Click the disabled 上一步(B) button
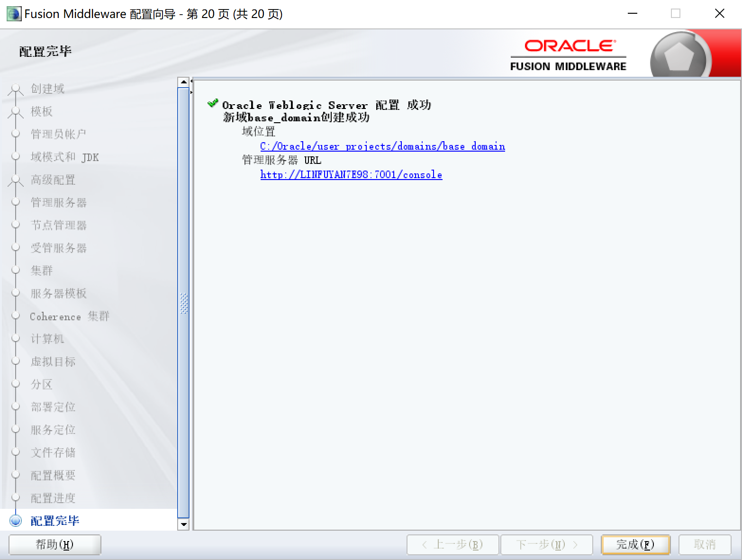The image size is (742, 560). pos(452,545)
